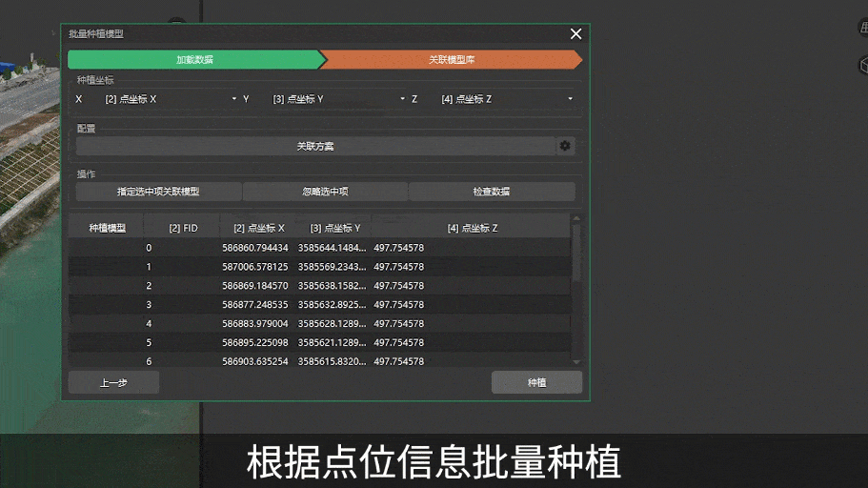
Task: Go back with the 上一步 button
Action: [x=113, y=383]
